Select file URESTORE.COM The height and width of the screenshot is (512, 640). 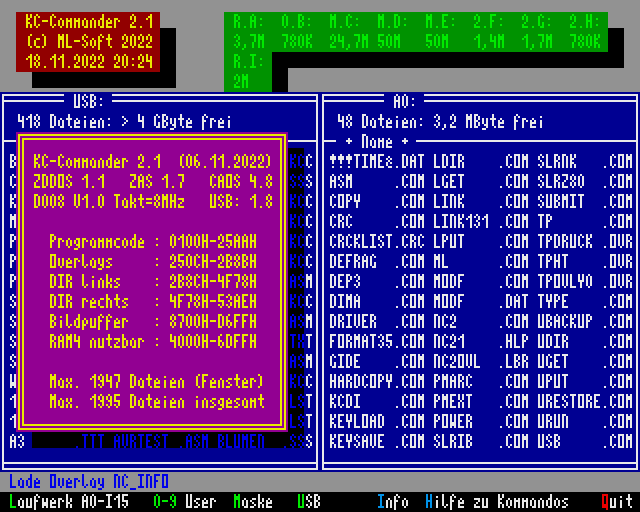tap(585, 402)
